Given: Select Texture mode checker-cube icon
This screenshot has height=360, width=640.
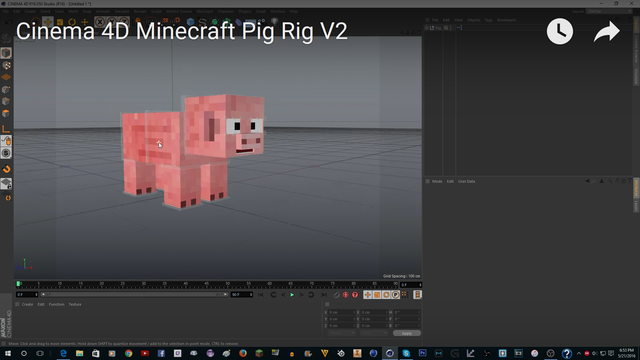Looking at the screenshot, I should click(6, 65).
